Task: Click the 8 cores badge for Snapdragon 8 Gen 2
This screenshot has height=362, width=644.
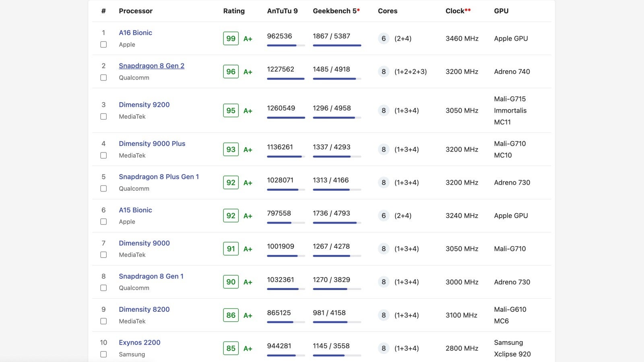Action: point(384,72)
